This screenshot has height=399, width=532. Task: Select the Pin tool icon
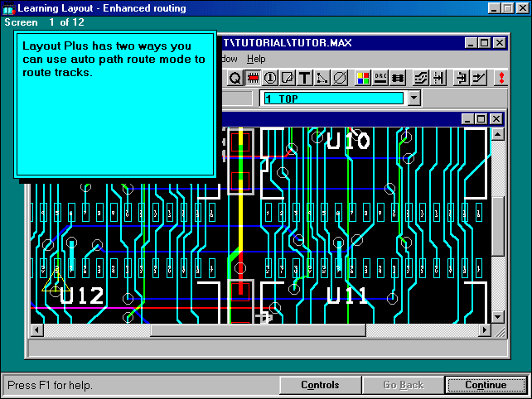[x=270, y=79]
